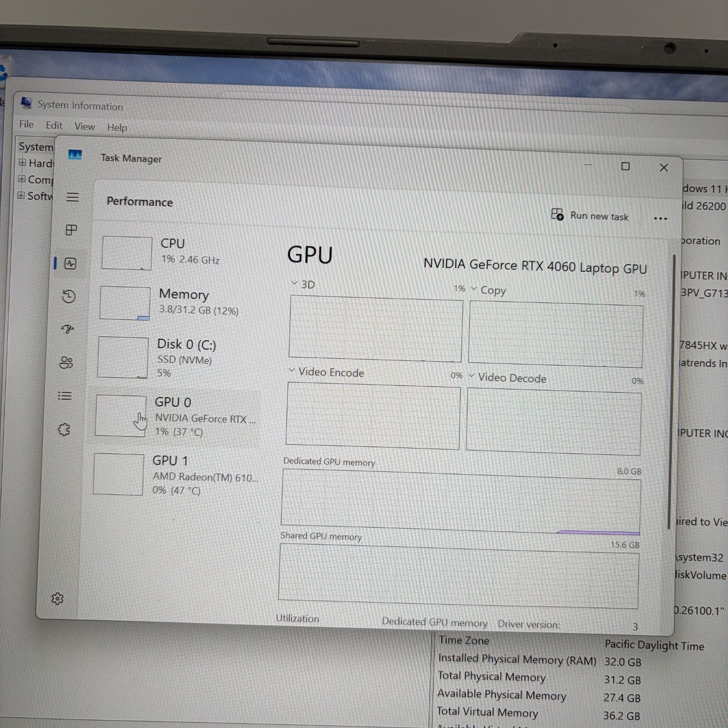Click the 'Total Physical Memory' row

pyautogui.click(x=539, y=678)
